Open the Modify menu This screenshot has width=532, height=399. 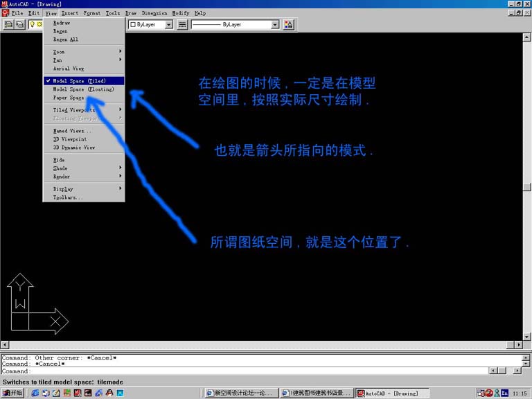coord(181,13)
